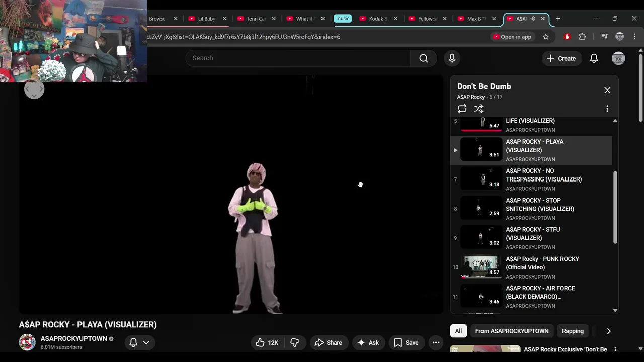Image resolution: width=644 pixels, height=362 pixels.
Task: Open Chrome profile icon in toolbar
Action: click(x=619, y=37)
